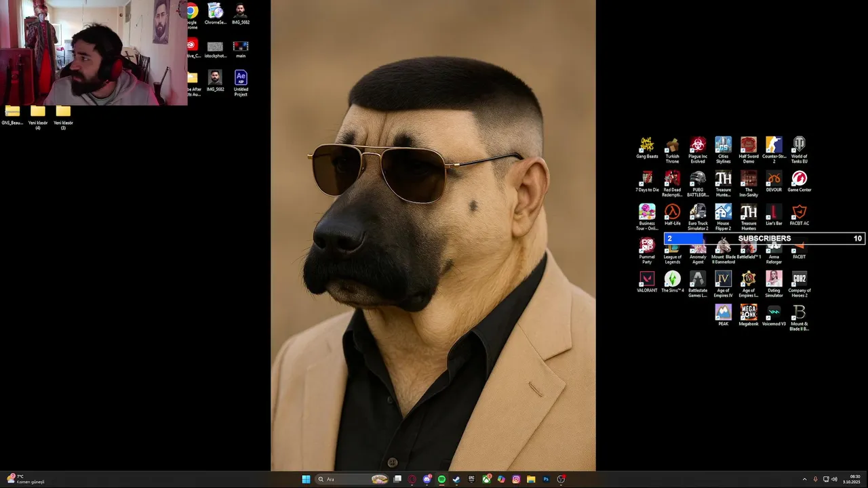Viewport: 868px width, 488px height.
Task: Open the PEAK game shortcut
Action: click(x=723, y=314)
